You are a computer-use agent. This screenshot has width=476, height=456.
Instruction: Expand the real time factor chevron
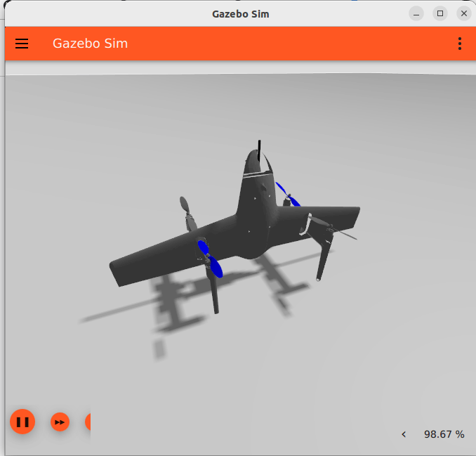point(404,434)
